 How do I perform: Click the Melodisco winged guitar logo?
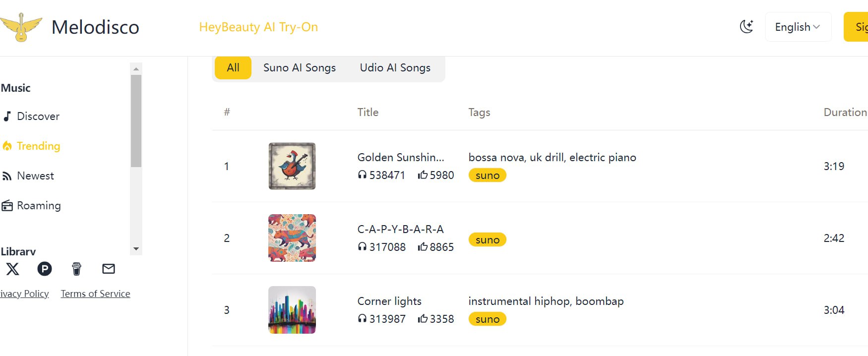21,27
